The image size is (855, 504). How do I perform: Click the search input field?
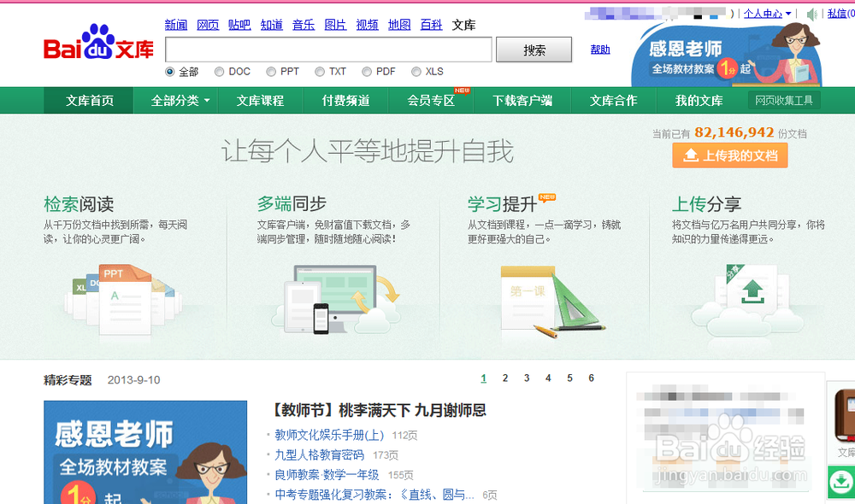pos(328,50)
